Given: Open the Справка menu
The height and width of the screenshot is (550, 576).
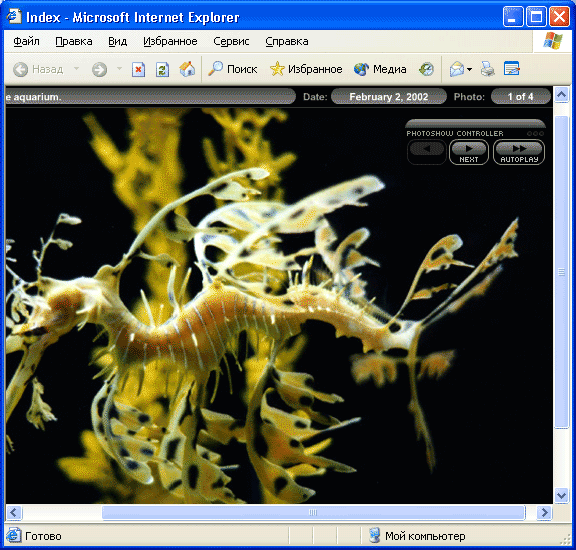Looking at the screenshot, I should [287, 42].
